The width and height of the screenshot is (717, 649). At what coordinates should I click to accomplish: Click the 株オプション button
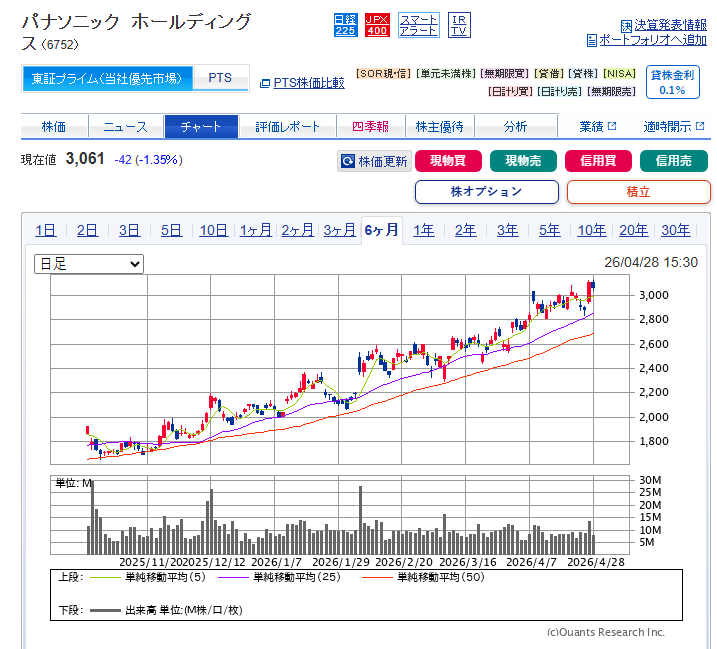click(x=487, y=192)
